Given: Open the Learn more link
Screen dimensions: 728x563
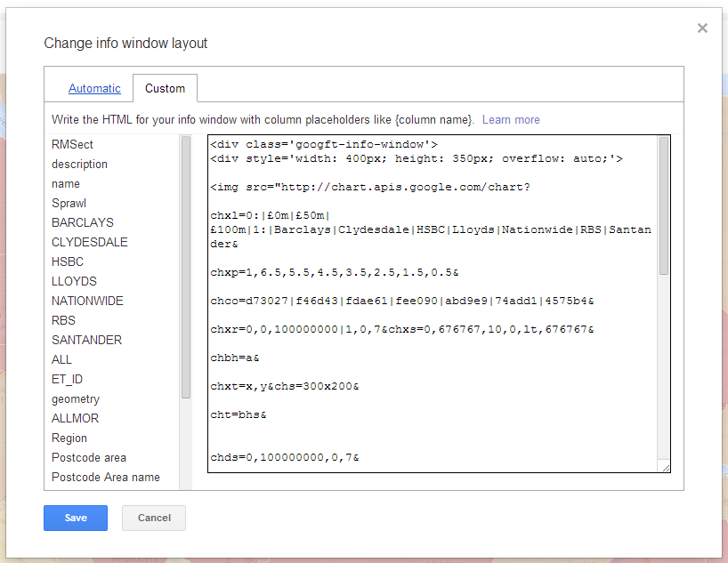Looking at the screenshot, I should 511,120.
